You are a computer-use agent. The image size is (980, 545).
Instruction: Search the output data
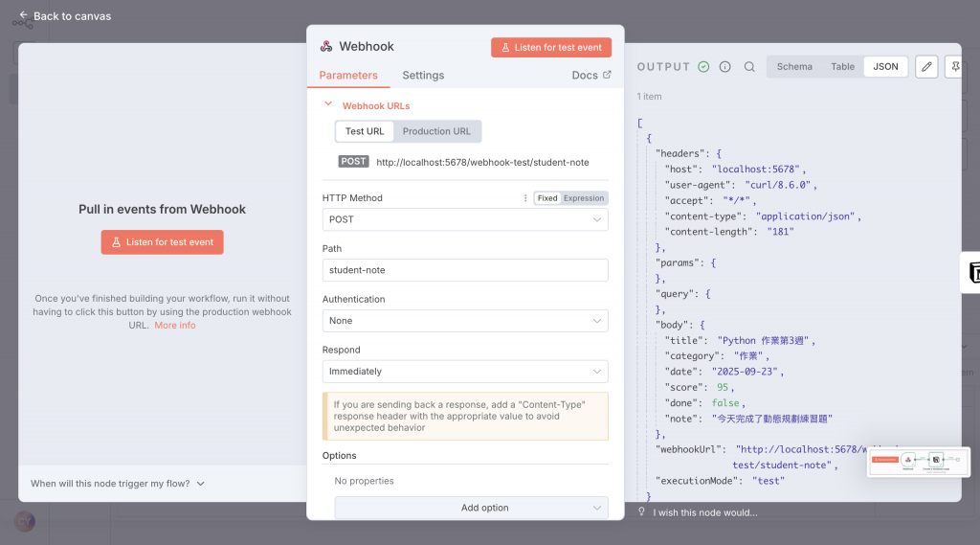pyautogui.click(x=749, y=67)
